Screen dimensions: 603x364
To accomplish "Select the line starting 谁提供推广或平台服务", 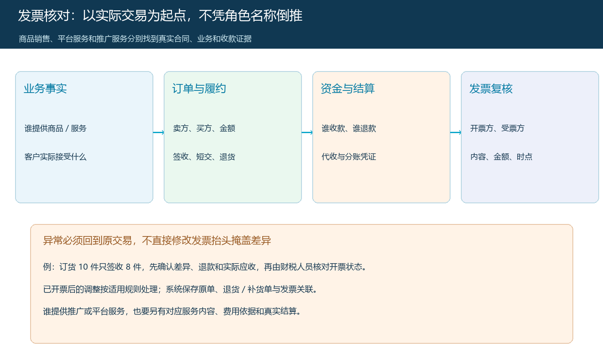I will 173,311.
